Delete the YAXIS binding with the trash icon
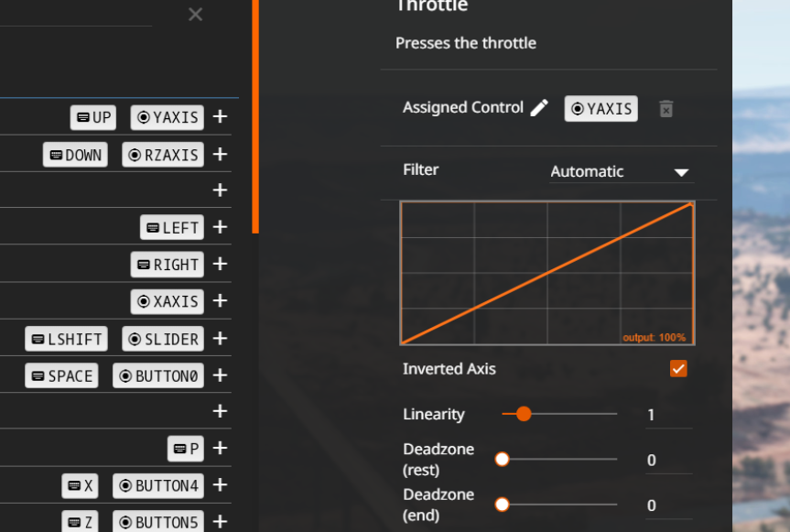Viewport: 790px width, 532px height. [666, 109]
